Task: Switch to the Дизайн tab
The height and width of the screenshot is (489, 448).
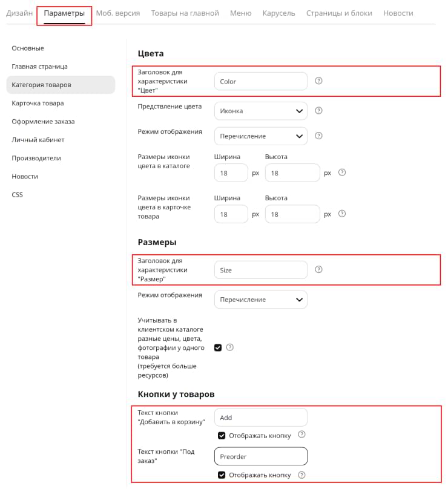Action: coord(19,13)
